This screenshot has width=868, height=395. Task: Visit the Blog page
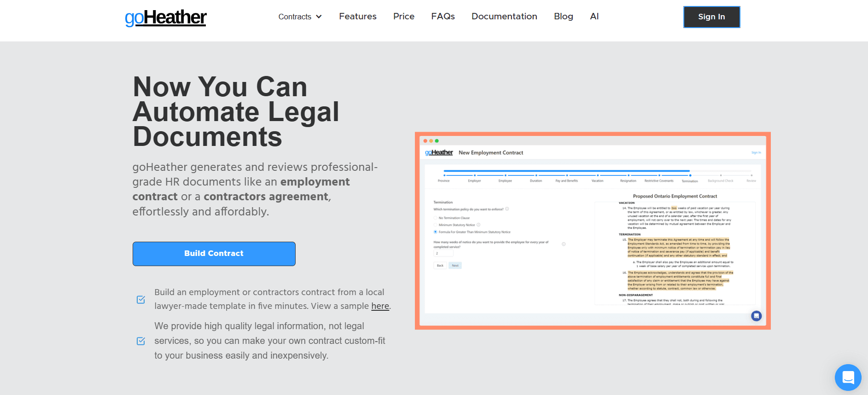(x=564, y=17)
